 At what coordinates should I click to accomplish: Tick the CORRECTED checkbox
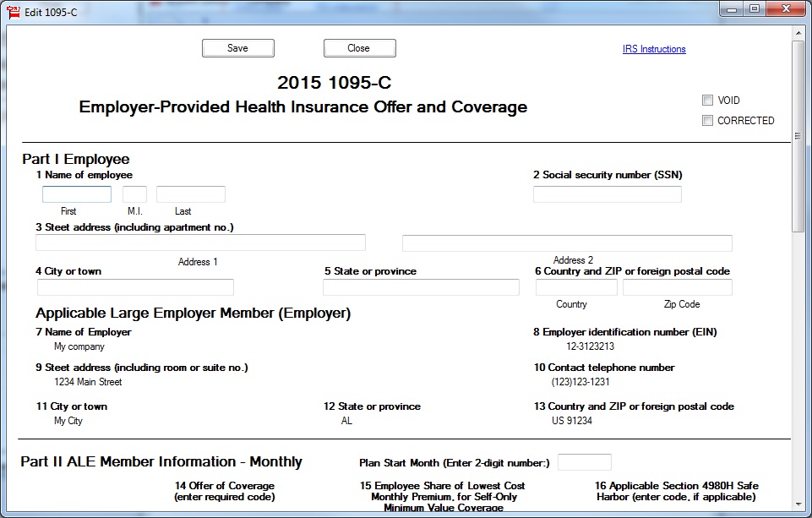707,120
